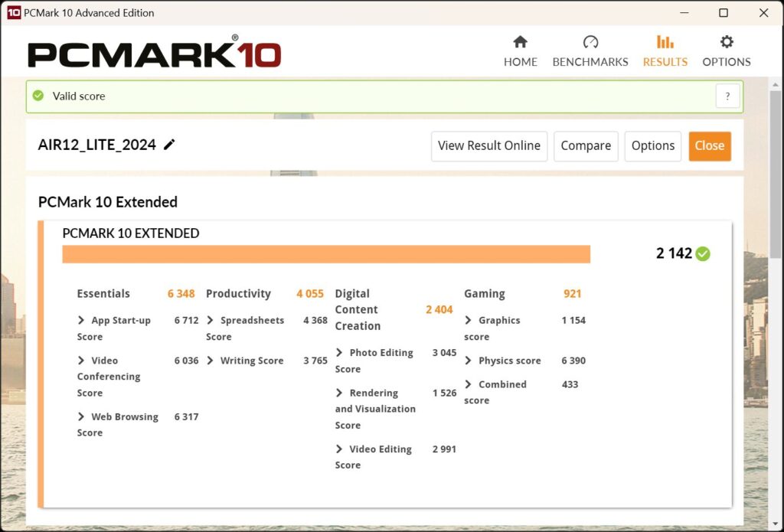
Task: Click the Physics score value 6 390
Action: (573, 361)
